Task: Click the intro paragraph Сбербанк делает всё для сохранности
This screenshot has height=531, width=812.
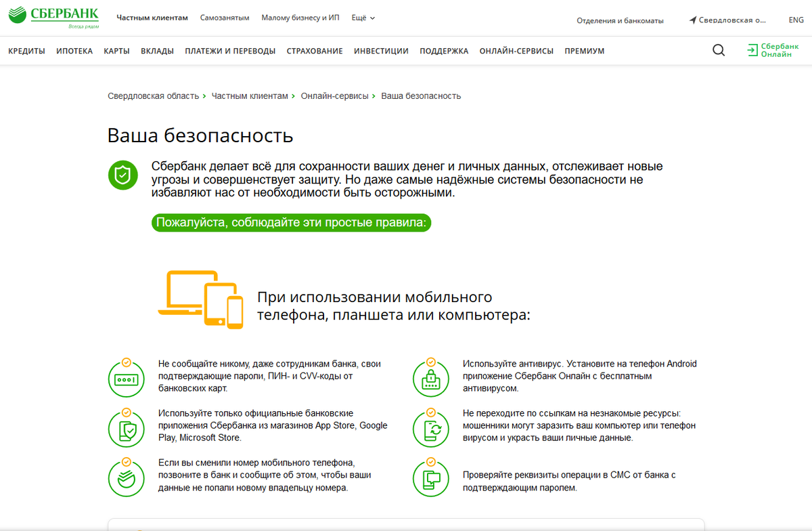Action: (407, 179)
